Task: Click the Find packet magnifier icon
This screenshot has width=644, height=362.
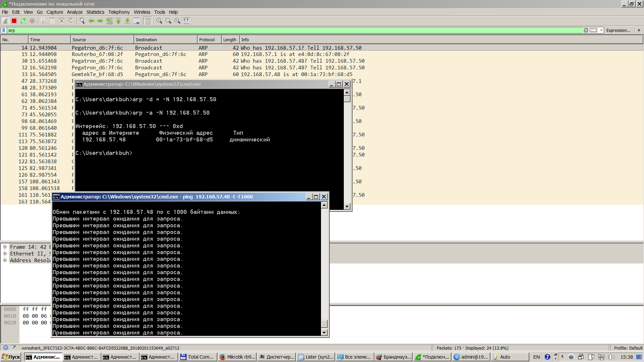Action: pyautogui.click(x=82, y=21)
